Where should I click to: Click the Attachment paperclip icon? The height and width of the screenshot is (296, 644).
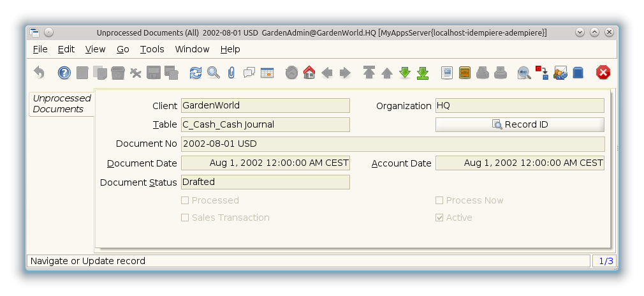[231, 73]
